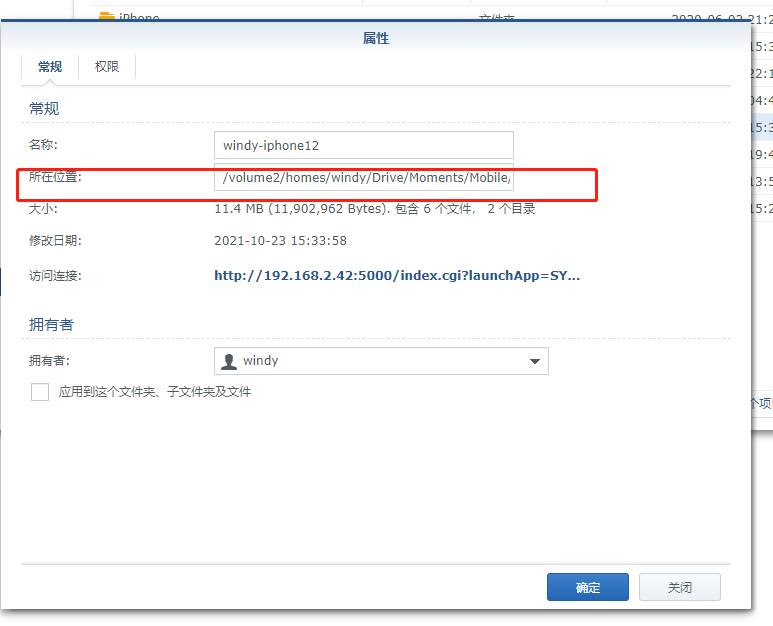Switch to the 权限 tab
The height and width of the screenshot is (626, 773).
point(107,67)
